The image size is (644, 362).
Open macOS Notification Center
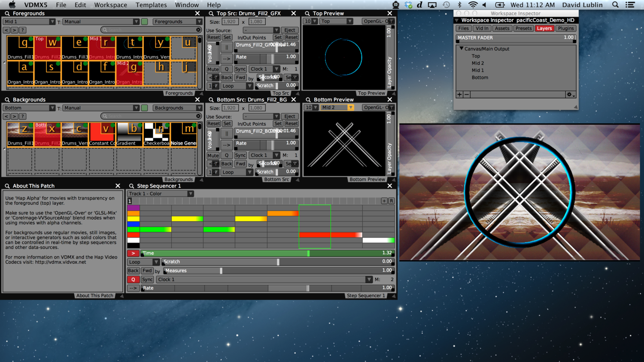[x=630, y=5]
